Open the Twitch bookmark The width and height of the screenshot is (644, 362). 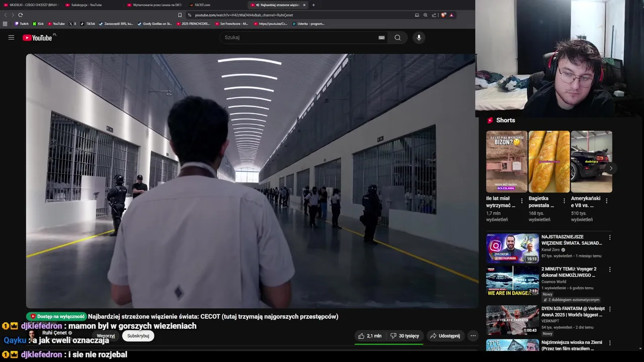point(22,24)
